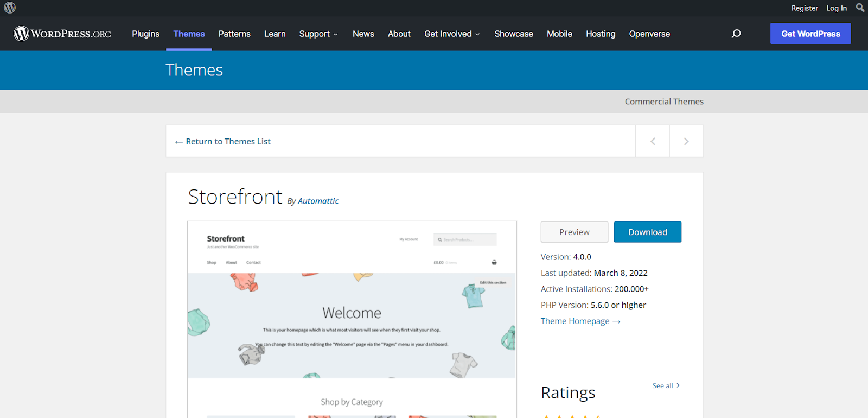Viewport: 868px width, 418px height.
Task: Open the Openverse menu item
Action: (x=649, y=34)
